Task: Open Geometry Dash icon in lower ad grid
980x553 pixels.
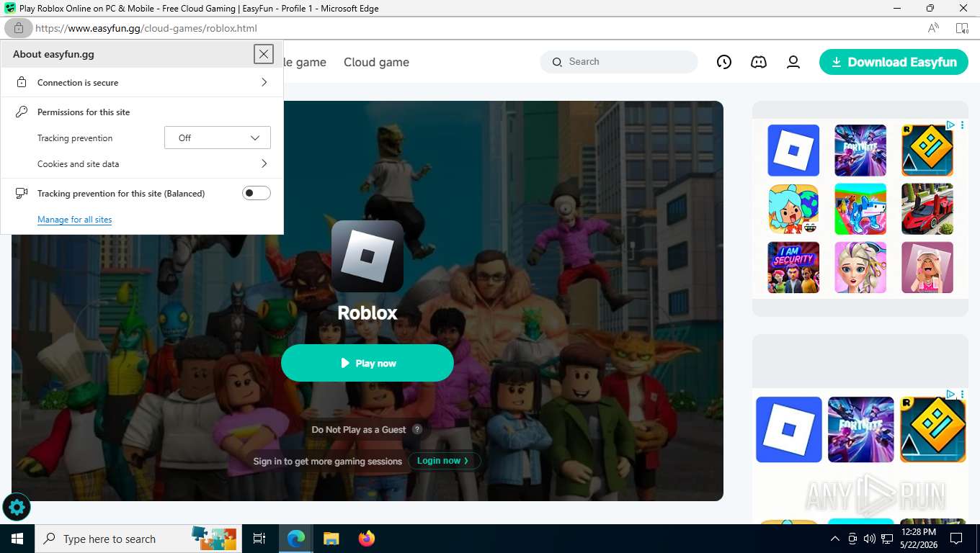Action: (x=932, y=430)
